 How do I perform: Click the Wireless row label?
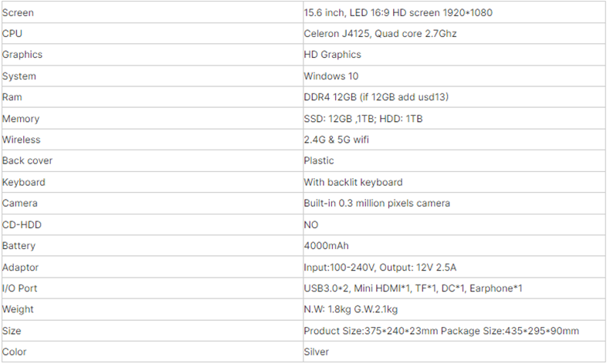coord(152,140)
